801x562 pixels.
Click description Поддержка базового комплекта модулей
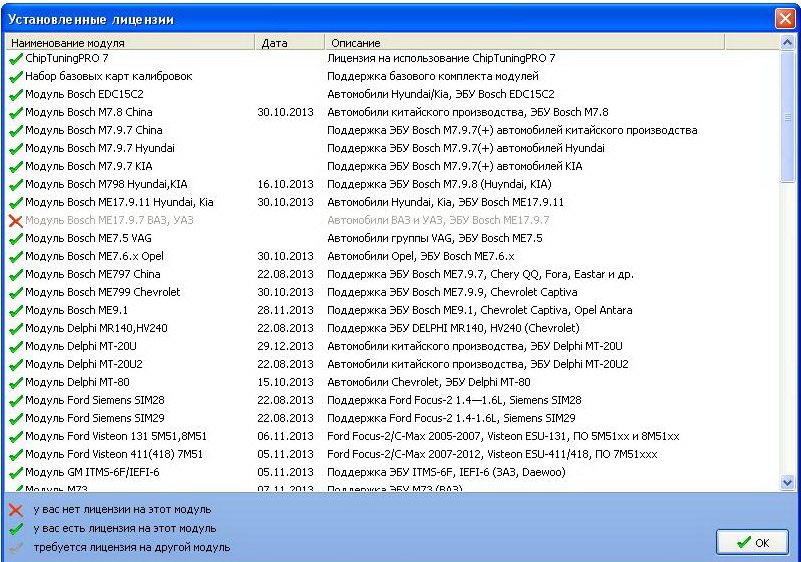[x=433, y=77]
